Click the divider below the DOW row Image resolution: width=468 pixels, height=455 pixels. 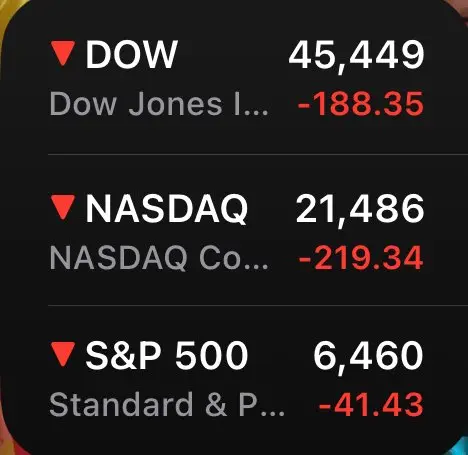[258, 155]
